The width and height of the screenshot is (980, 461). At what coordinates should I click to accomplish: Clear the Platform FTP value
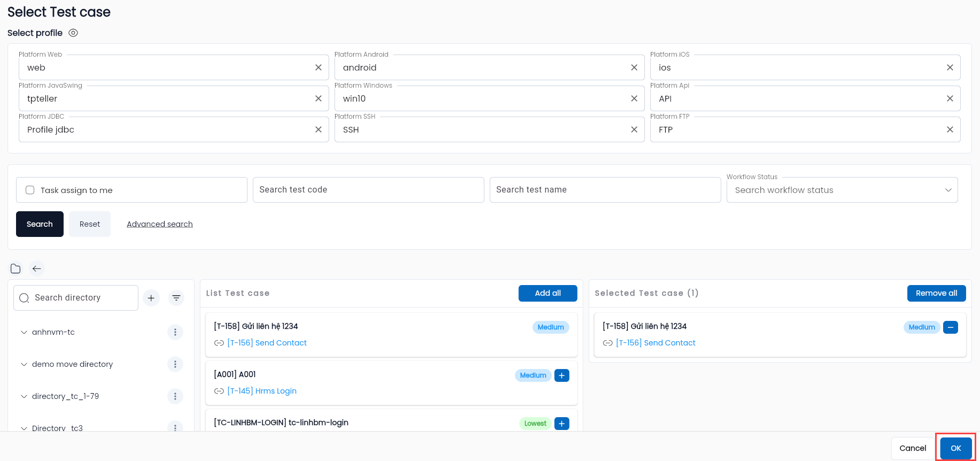(950, 129)
